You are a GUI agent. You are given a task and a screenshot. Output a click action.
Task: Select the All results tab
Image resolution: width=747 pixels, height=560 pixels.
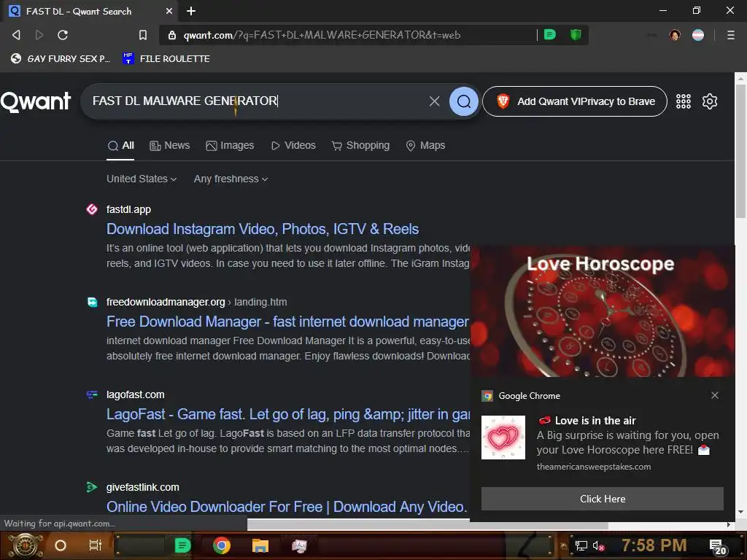click(120, 146)
